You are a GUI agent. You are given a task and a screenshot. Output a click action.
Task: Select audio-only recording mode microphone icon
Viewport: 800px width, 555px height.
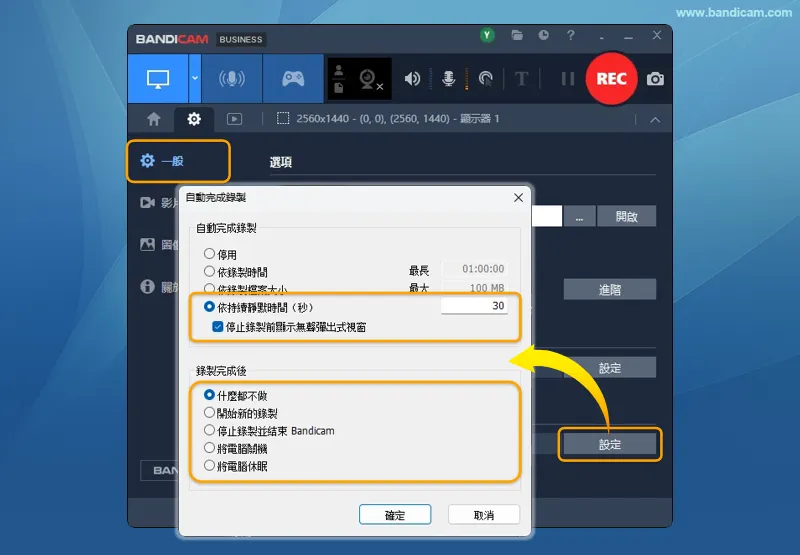tap(232, 79)
